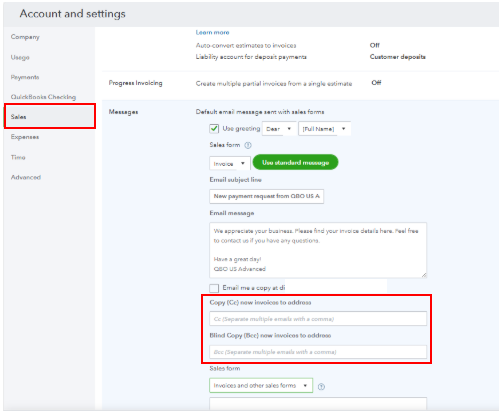Viewport: 504px width, 411px height.
Task: Open the [Full Name] dropdown
Action: (324, 129)
